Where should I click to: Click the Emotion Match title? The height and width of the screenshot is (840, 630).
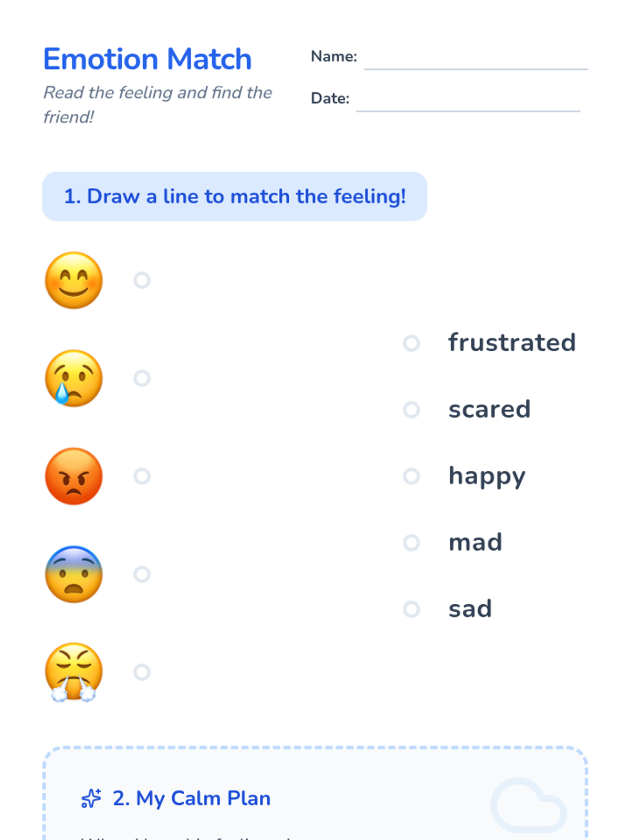point(148,59)
